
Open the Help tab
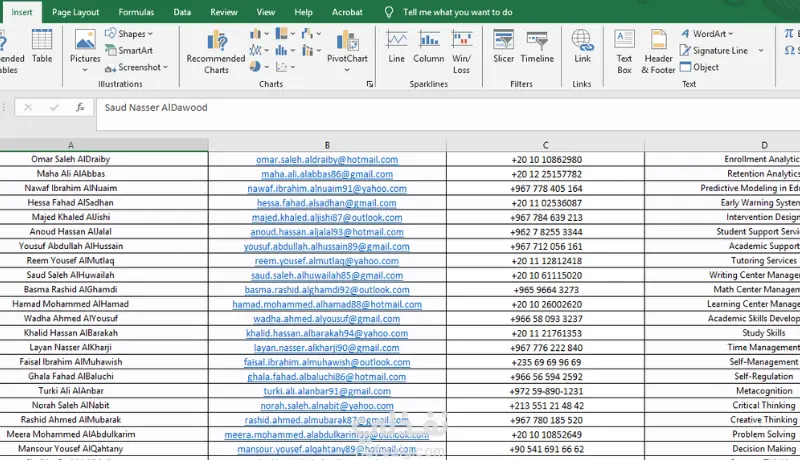303,12
